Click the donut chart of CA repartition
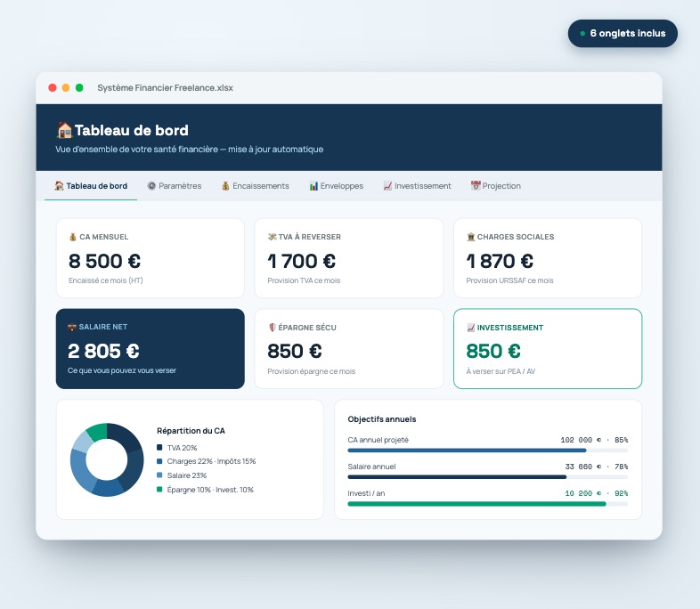700x609 pixels. 107,459
